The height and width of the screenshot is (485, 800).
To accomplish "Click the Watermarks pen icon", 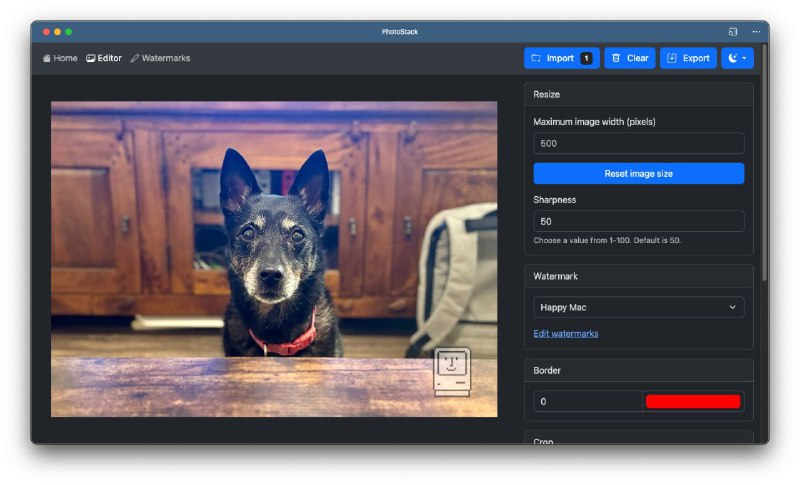I will pyautogui.click(x=135, y=58).
